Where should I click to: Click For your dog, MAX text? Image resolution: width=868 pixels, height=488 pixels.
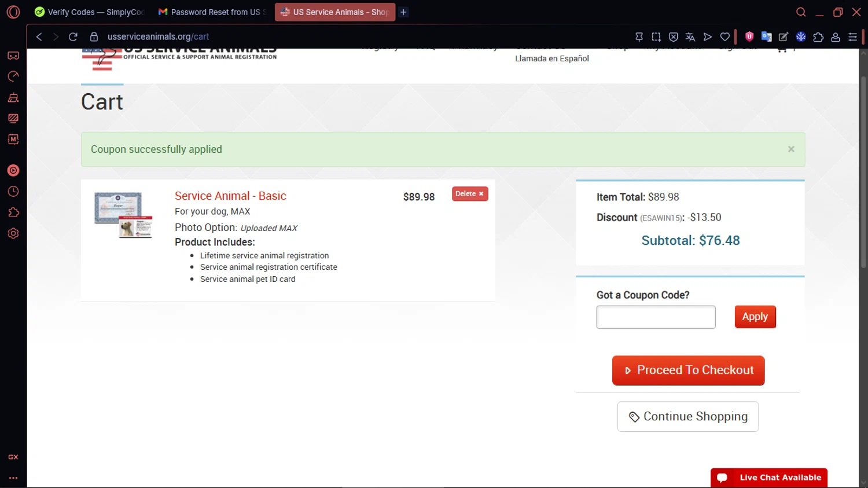point(212,211)
